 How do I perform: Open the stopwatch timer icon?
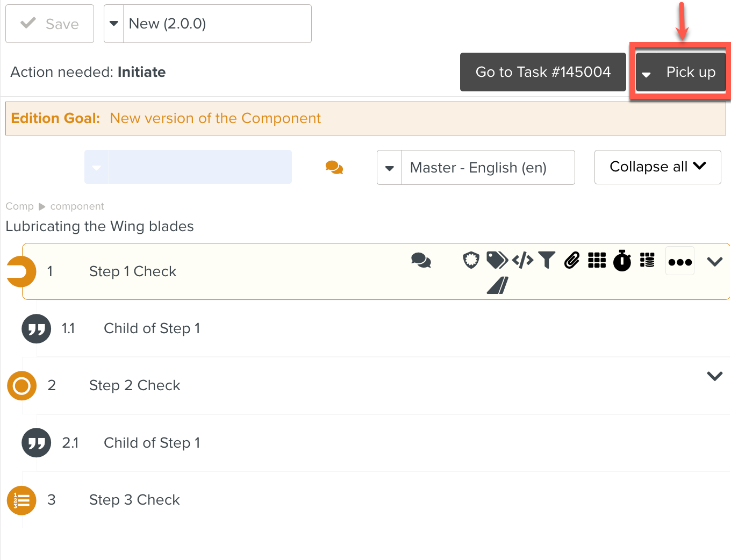622,261
